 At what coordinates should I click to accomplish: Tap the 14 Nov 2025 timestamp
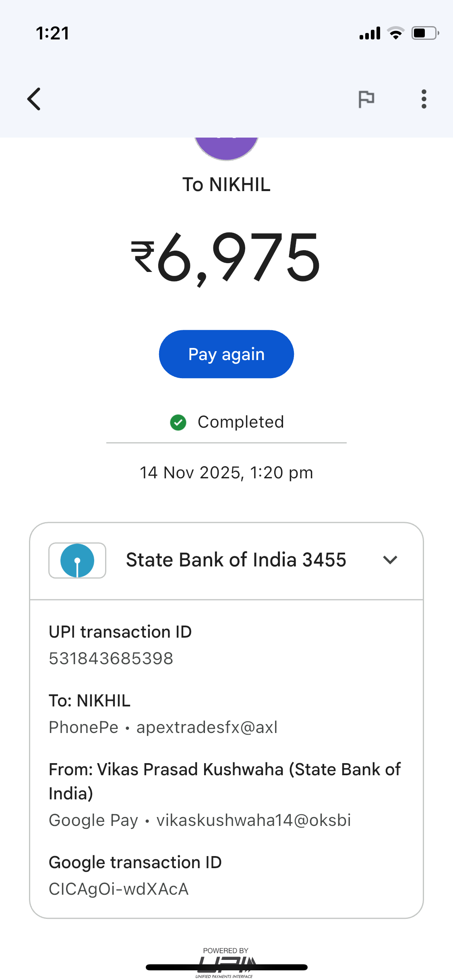tap(226, 473)
